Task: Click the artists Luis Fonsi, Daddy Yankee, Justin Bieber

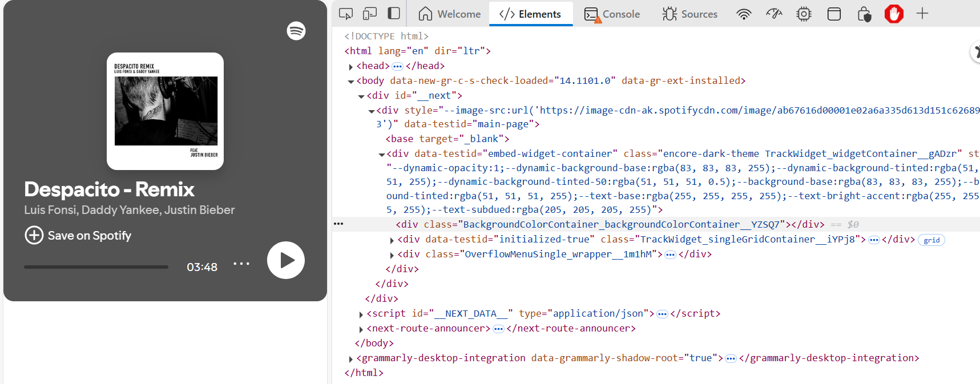Action: coord(130,210)
